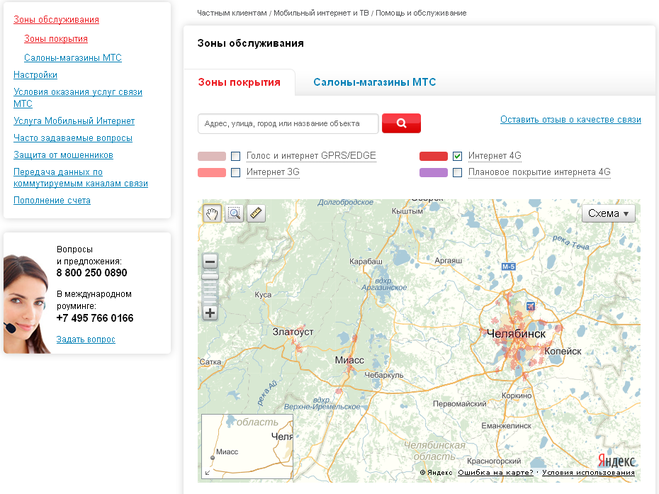
Task: Switch to Салоны-магазины МТС tab
Action: pyautogui.click(x=374, y=83)
